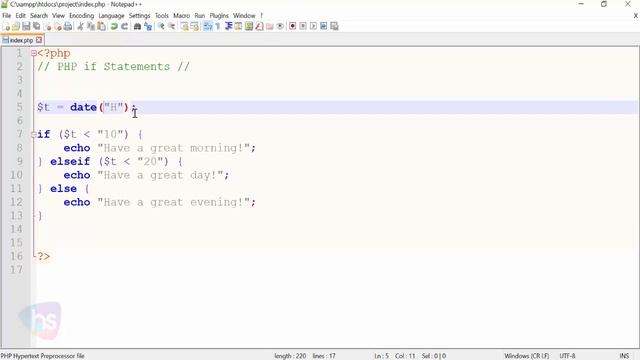Start recording a macro

pos(292,27)
